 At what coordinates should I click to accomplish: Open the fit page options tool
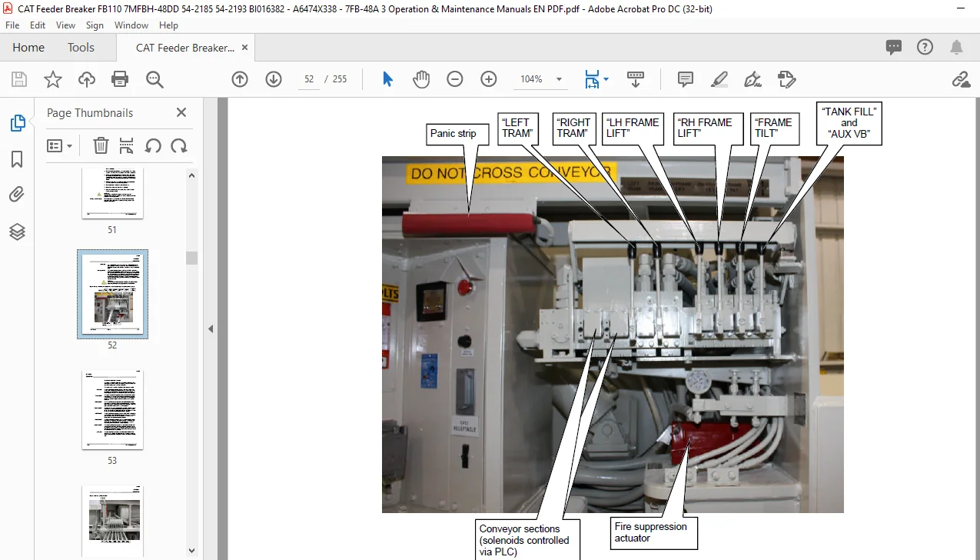click(x=592, y=79)
